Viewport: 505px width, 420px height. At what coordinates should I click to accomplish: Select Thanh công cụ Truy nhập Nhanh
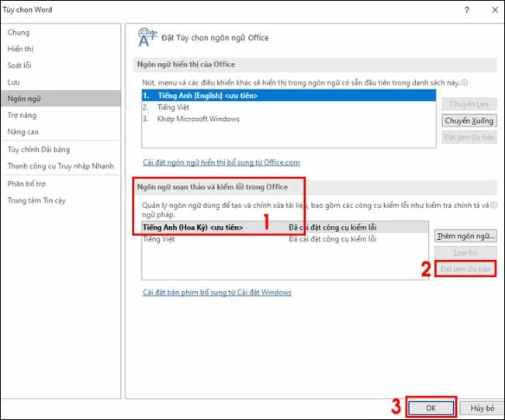click(61, 166)
